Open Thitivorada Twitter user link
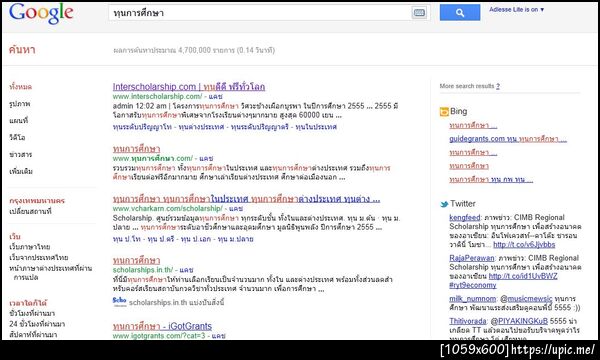 click(468, 321)
